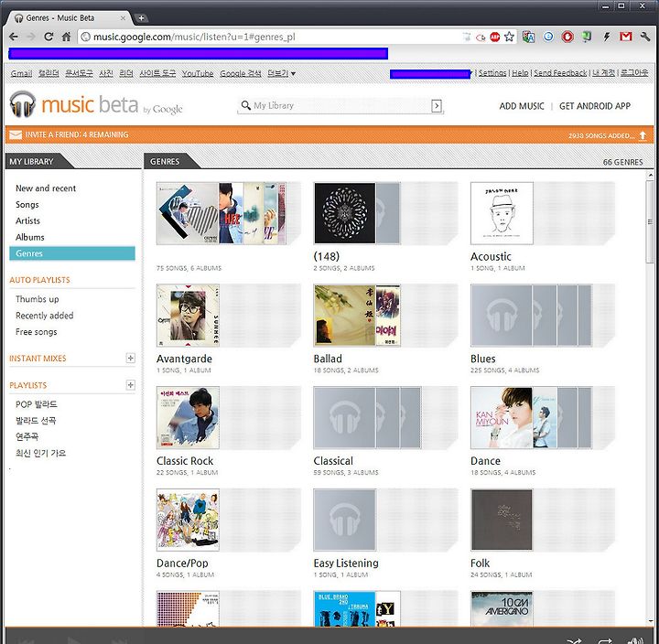Create a new playlist with plus icon

coord(130,385)
